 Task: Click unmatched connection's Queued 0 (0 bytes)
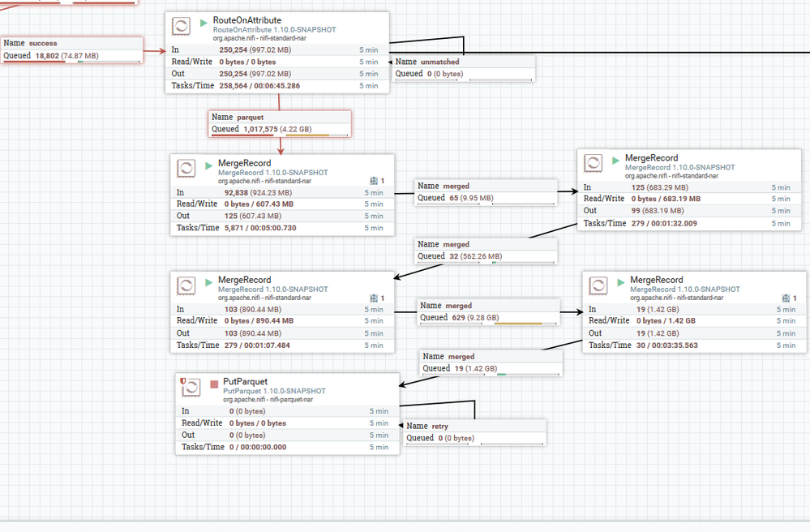click(x=445, y=74)
